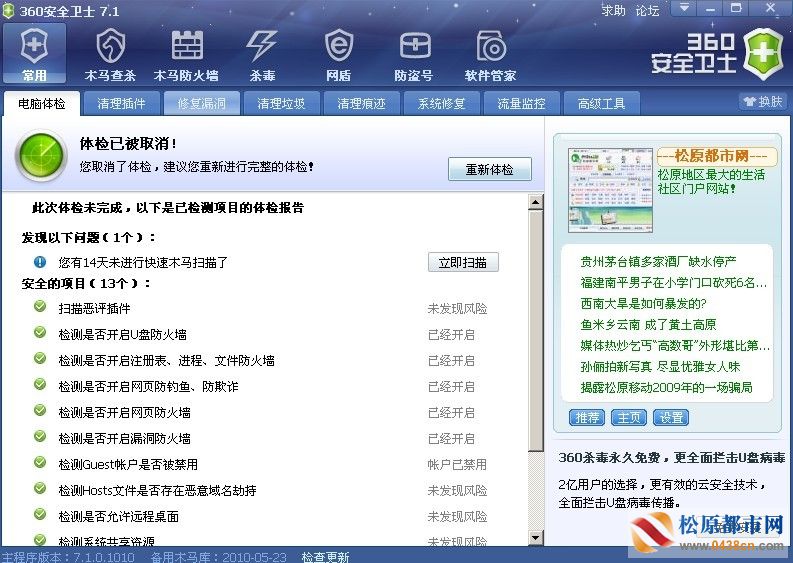
Task: Click the report vertical scrollbar thumb
Action: pos(535,331)
